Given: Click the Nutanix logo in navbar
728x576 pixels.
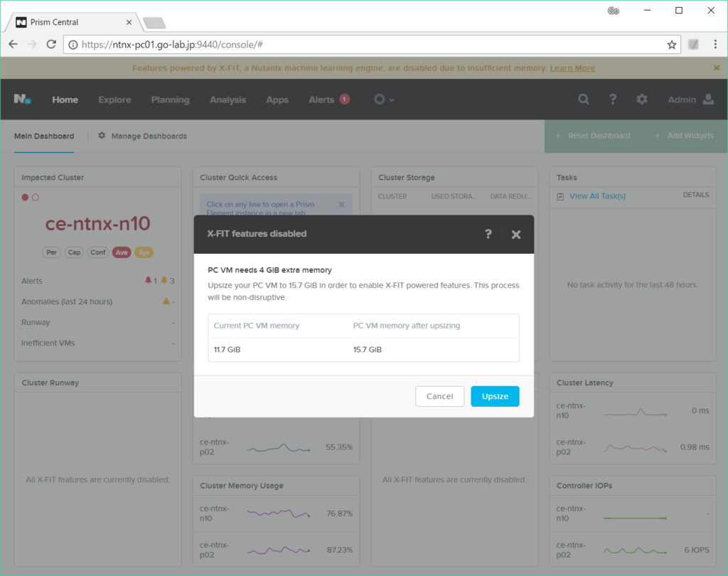Looking at the screenshot, I should pos(22,99).
